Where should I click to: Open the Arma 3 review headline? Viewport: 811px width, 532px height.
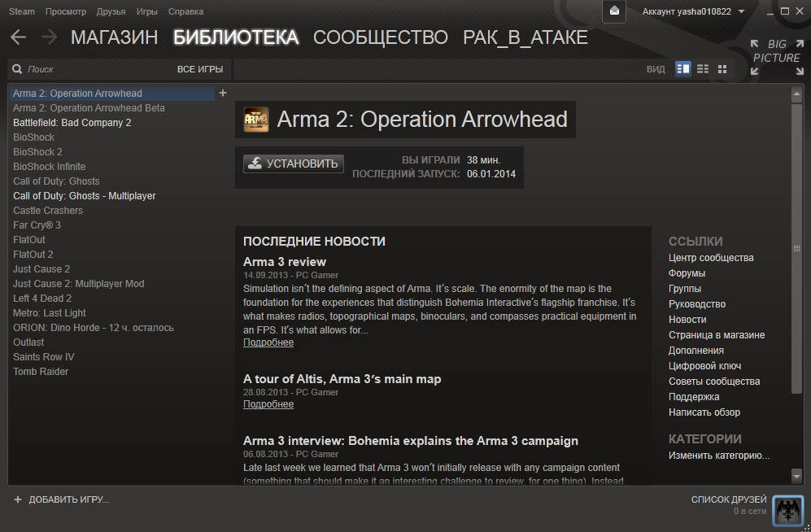pos(285,262)
